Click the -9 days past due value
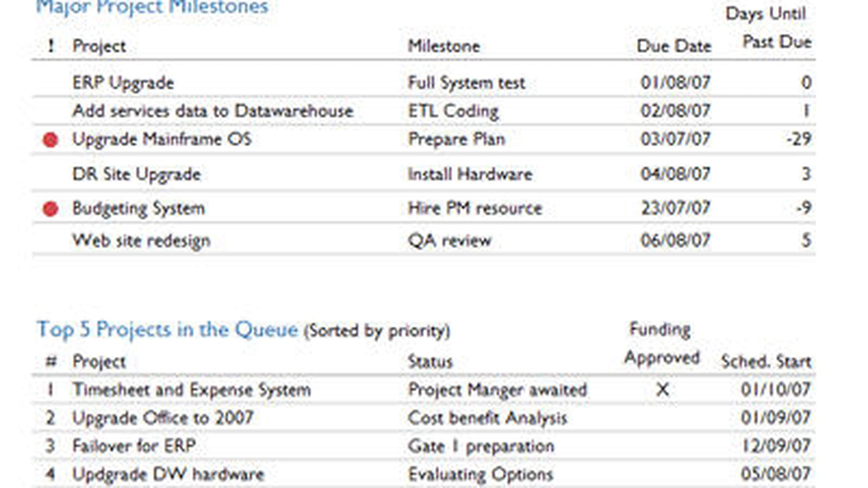Screen dimensions: 868x488 tap(803, 208)
